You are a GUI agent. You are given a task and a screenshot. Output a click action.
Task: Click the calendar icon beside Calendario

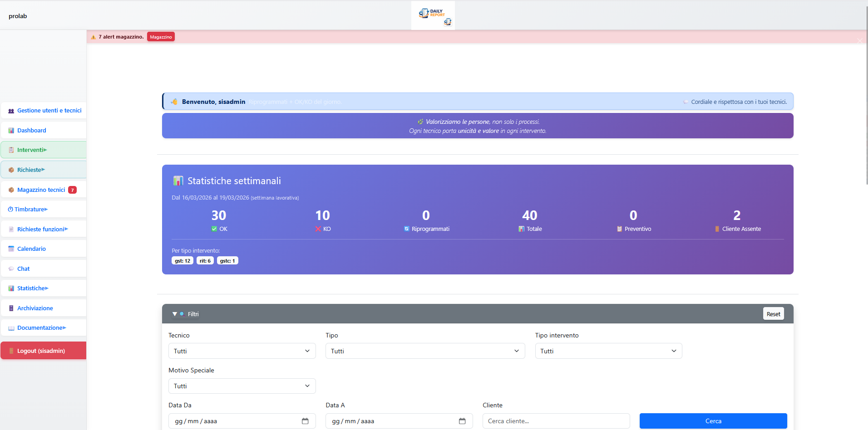(x=11, y=249)
